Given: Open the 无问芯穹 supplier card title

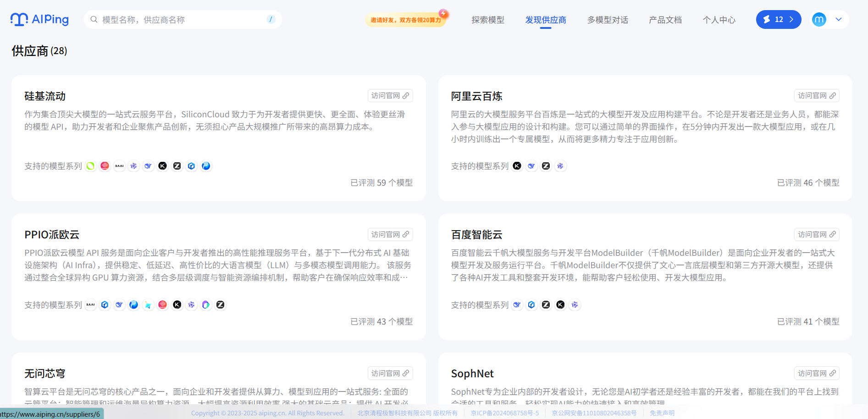Looking at the screenshot, I should (45, 374).
